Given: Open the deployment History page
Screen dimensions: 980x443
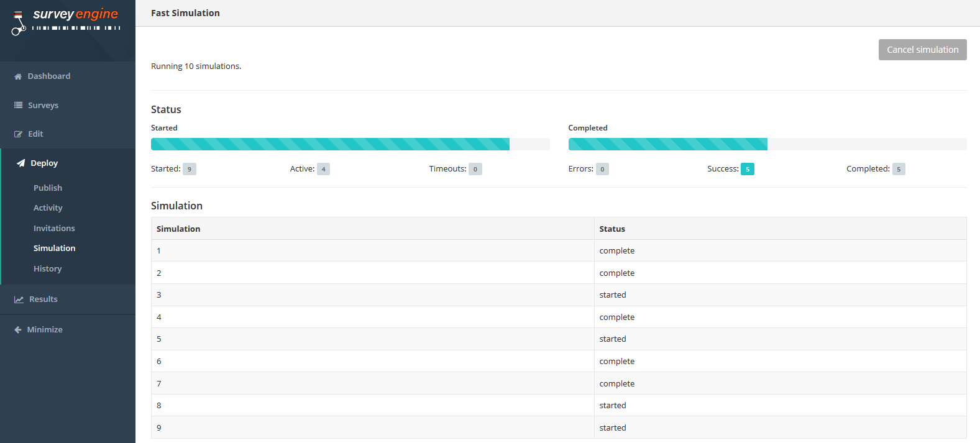Looking at the screenshot, I should click(47, 269).
